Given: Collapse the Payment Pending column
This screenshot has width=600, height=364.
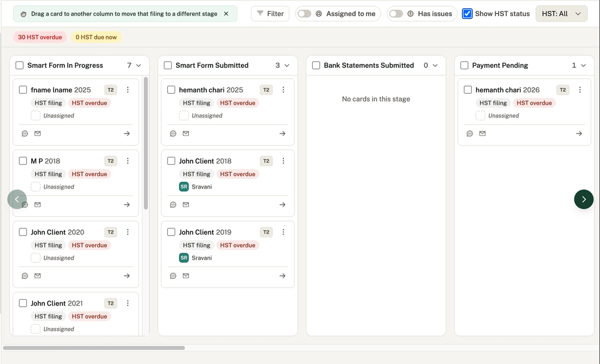Looking at the screenshot, I should click(x=583, y=65).
